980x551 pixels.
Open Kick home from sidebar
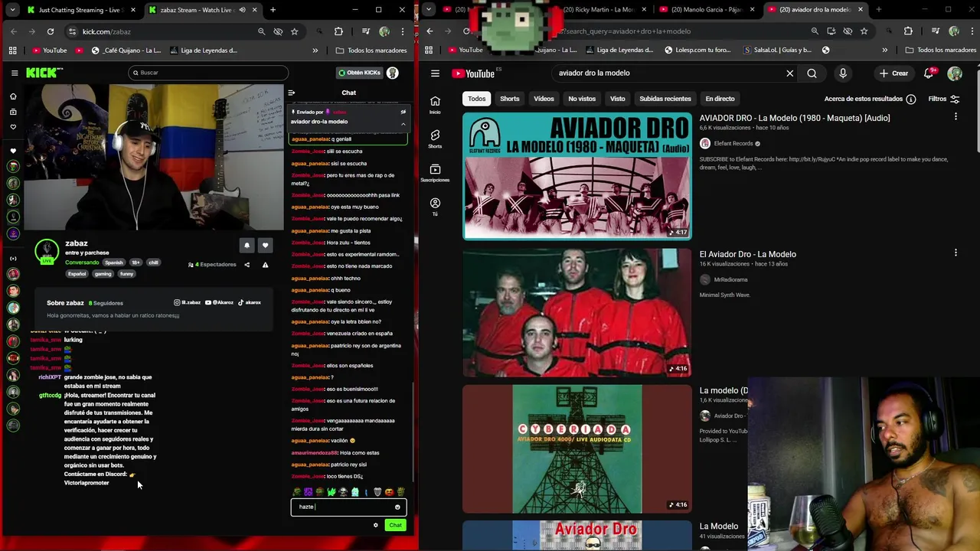click(x=13, y=96)
